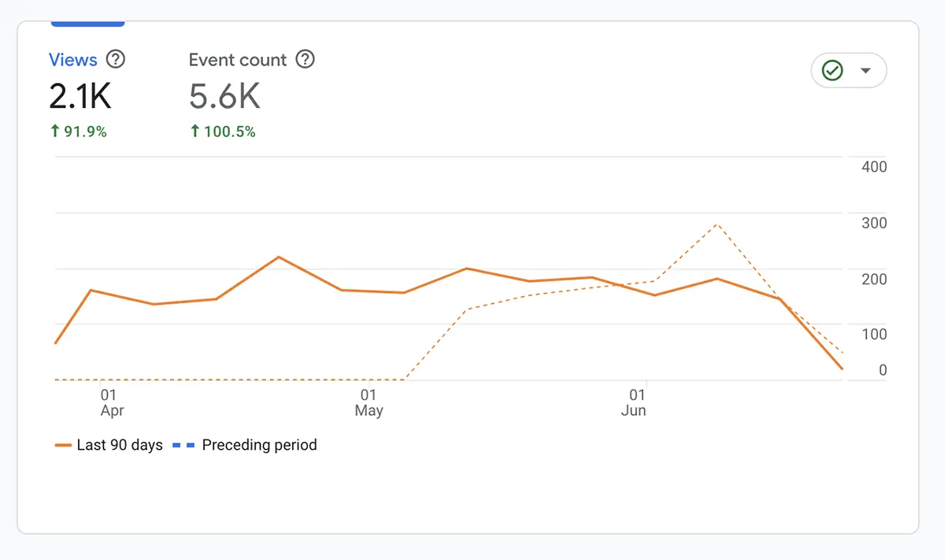Click the dashed line's peak near 300

tap(717, 224)
